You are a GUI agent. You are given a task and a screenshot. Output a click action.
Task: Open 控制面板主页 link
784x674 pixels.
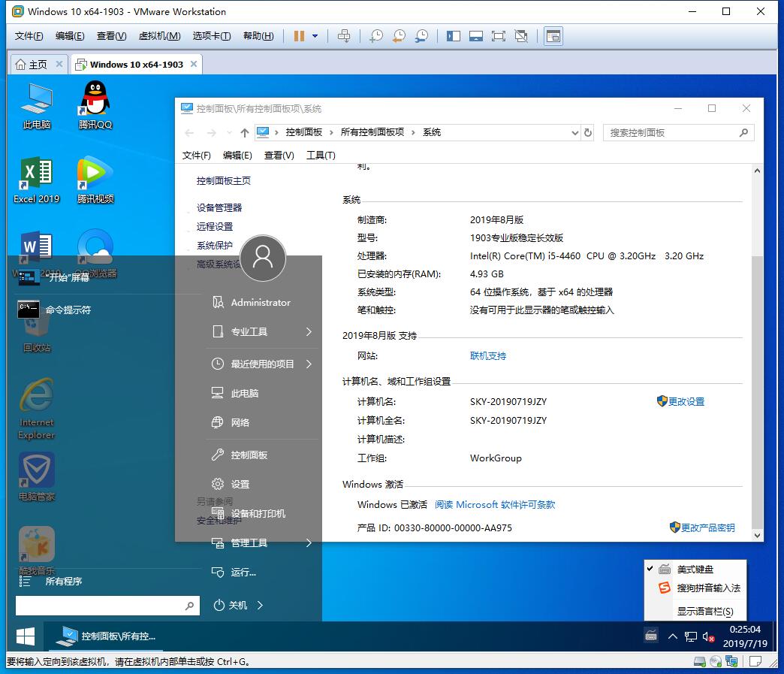pyautogui.click(x=224, y=180)
